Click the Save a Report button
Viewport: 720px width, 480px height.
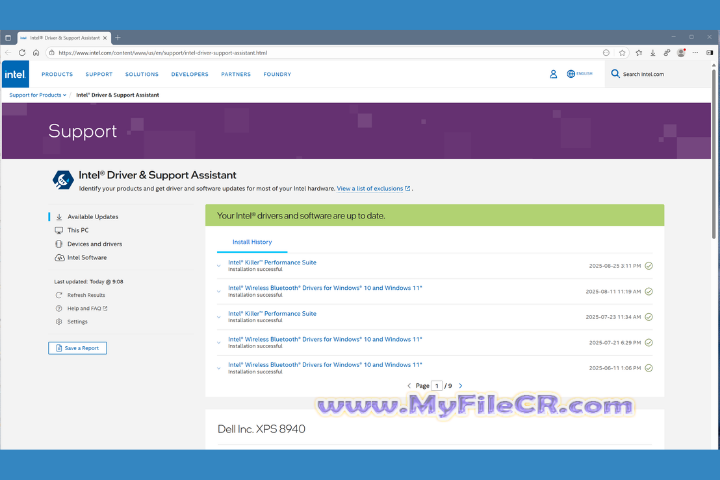pyautogui.click(x=77, y=348)
